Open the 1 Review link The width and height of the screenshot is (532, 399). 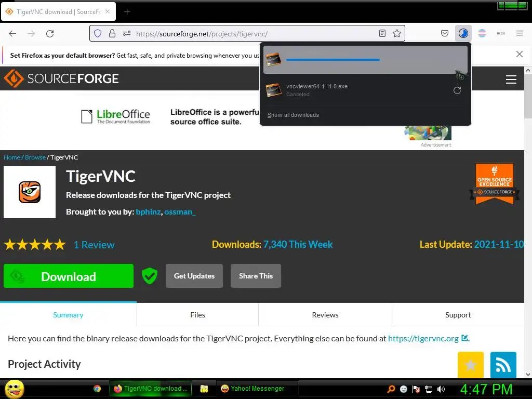[x=95, y=245]
